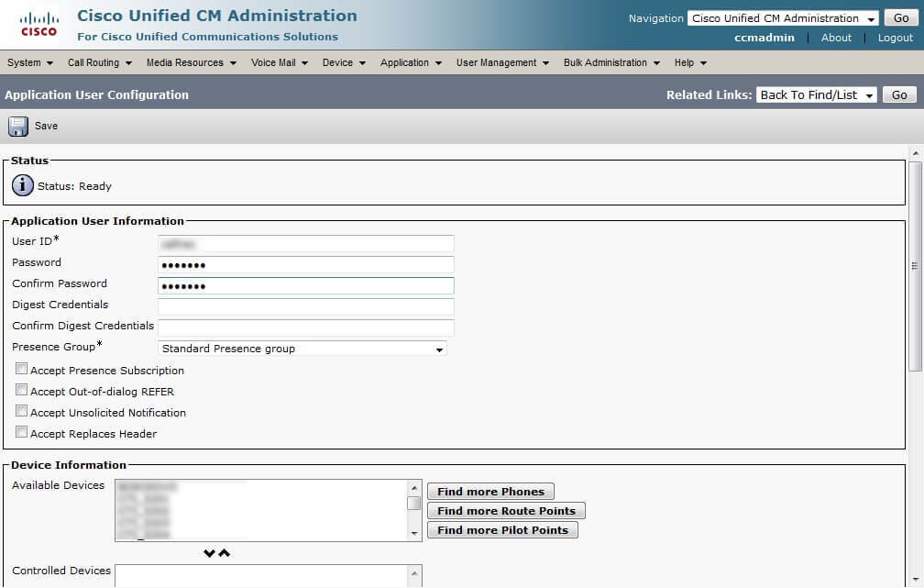Move selected device down to Controlled Devices
Viewport: 924px width, 588px height.
(x=209, y=553)
